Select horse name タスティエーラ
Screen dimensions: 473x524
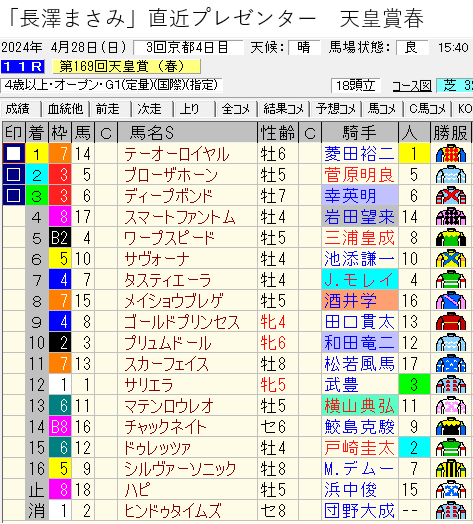pos(168,280)
